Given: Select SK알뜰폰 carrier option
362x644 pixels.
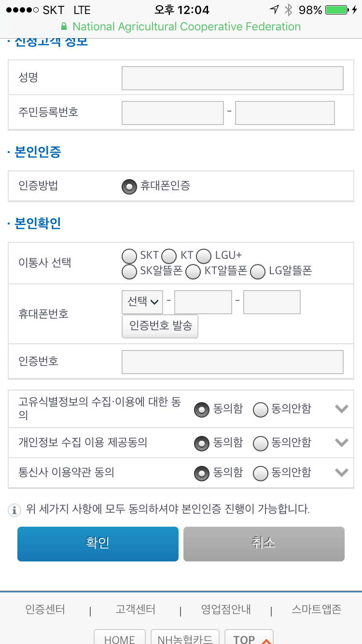Looking at the screenshot, I should coord(129,272).
